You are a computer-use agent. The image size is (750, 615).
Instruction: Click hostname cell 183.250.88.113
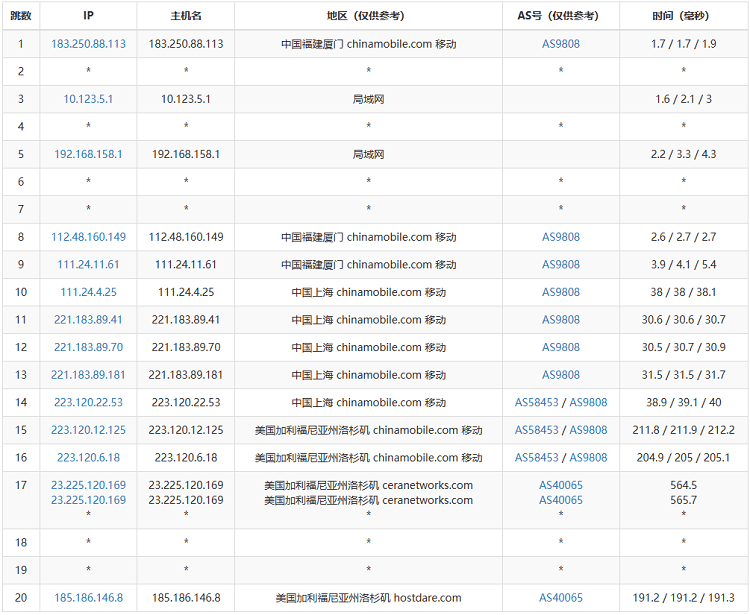[186, 44]
